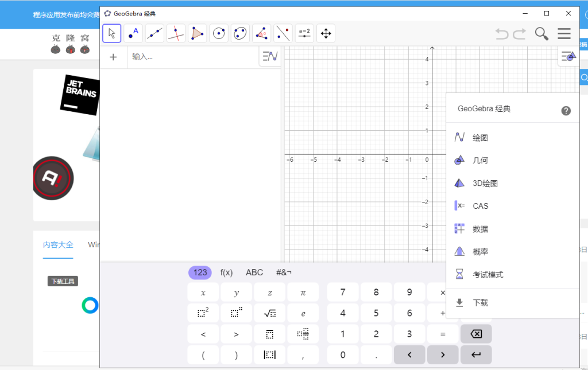The height and width of the screenshot is (370, 588).
Task: Toggle the algebra view style bar
Action: [x=270, y=57]
